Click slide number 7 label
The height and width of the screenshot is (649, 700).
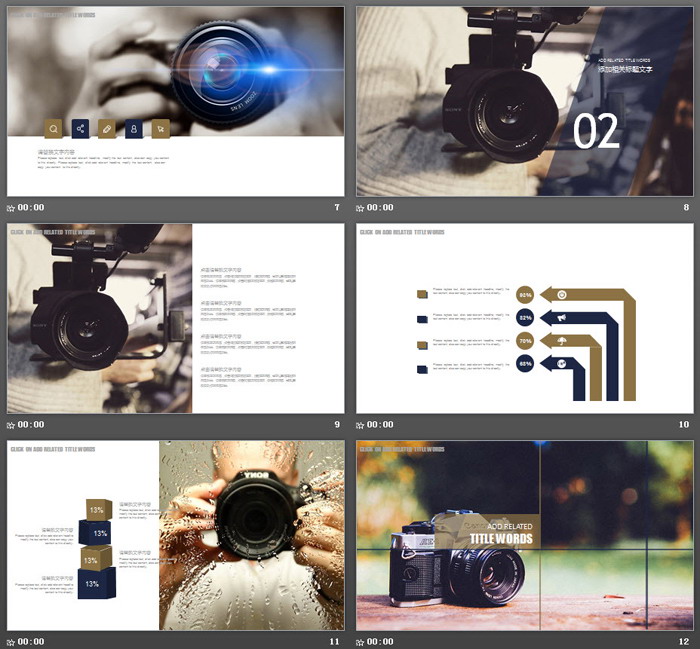[336, 208]
